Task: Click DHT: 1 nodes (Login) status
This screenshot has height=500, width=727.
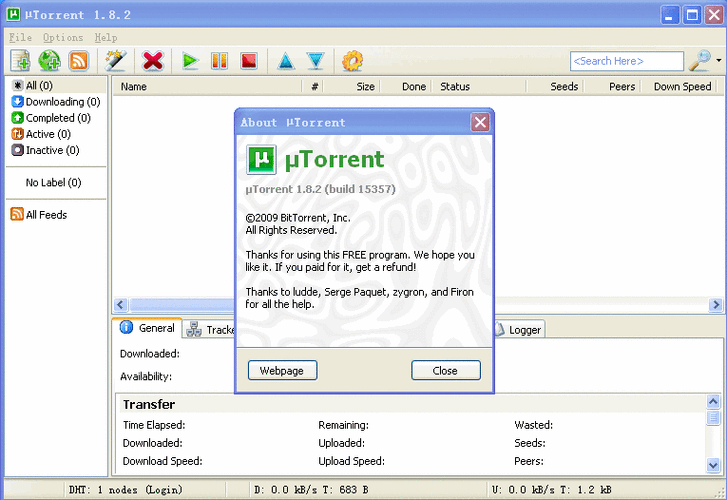Action: pyautogui.click(x=126, y=490)
